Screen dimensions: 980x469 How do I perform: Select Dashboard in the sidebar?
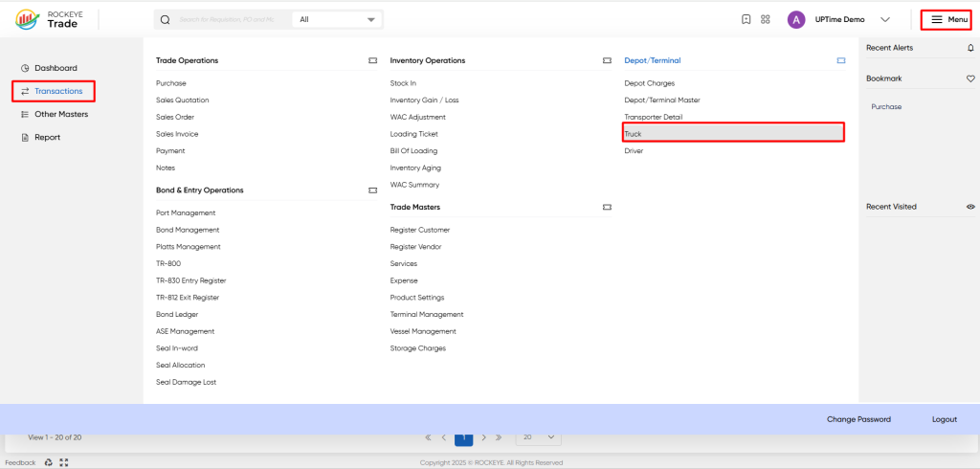click(x=49, y=68)
